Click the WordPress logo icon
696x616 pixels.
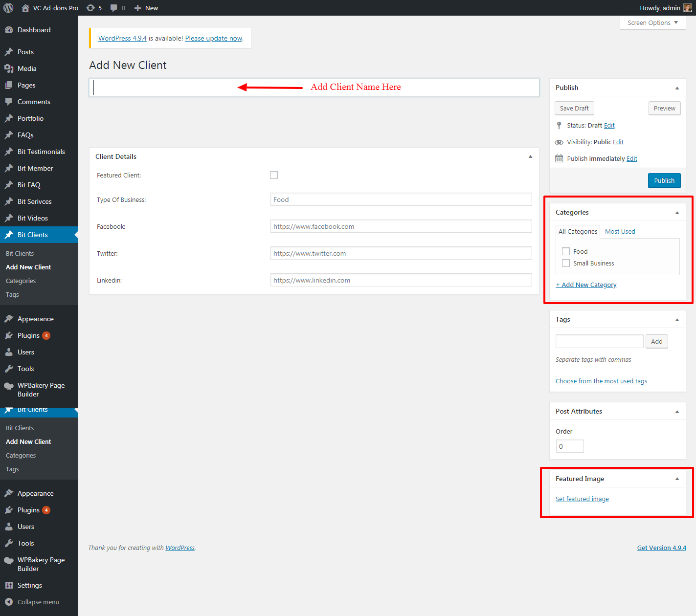(8, 8)
